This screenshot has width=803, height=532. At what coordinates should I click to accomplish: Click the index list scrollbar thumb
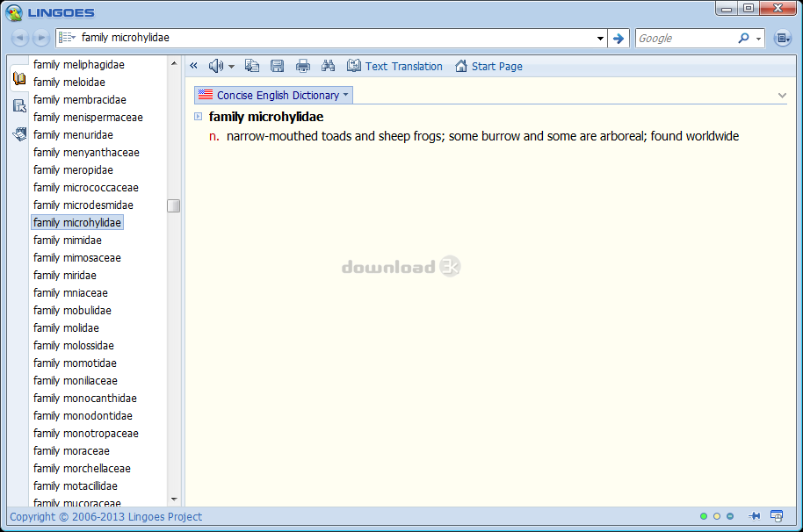tap(174, 205)
